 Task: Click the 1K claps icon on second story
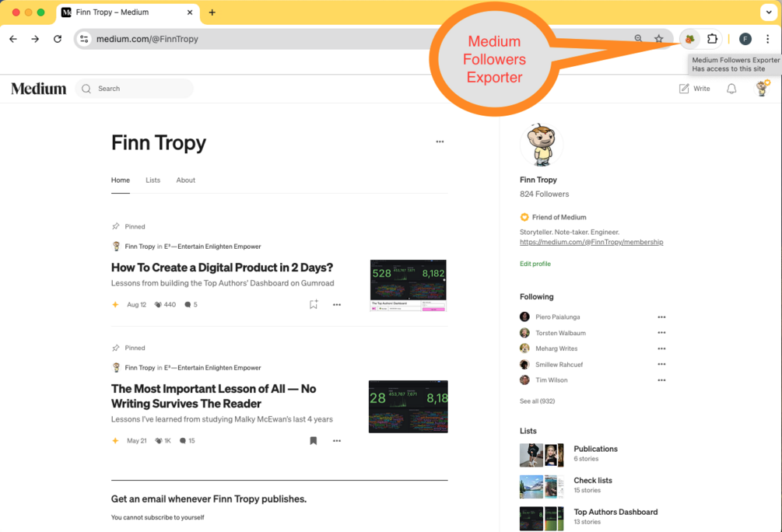tap(159, 441)
